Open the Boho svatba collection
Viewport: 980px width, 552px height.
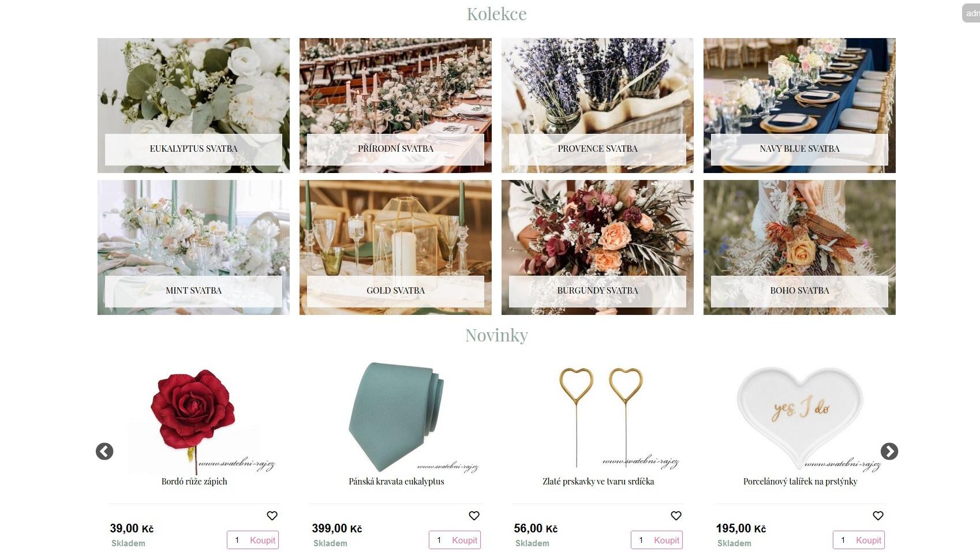pos(799,247)
